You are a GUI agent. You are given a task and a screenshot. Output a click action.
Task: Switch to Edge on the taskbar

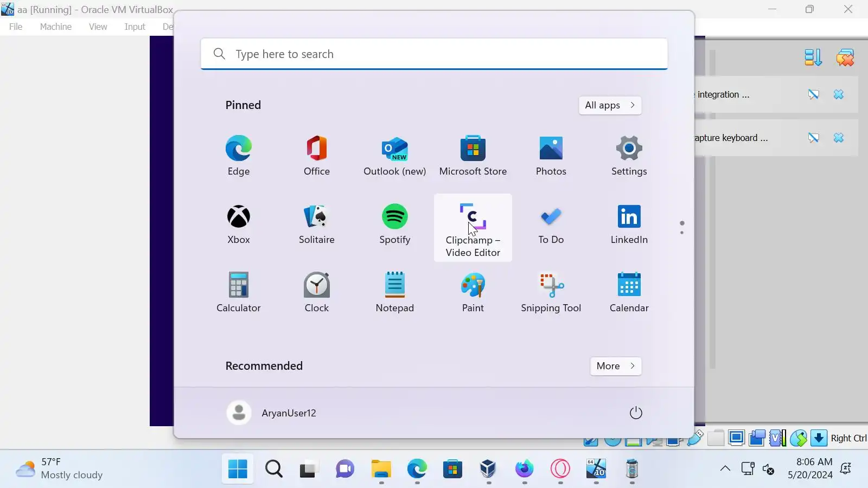pos(417,469)
